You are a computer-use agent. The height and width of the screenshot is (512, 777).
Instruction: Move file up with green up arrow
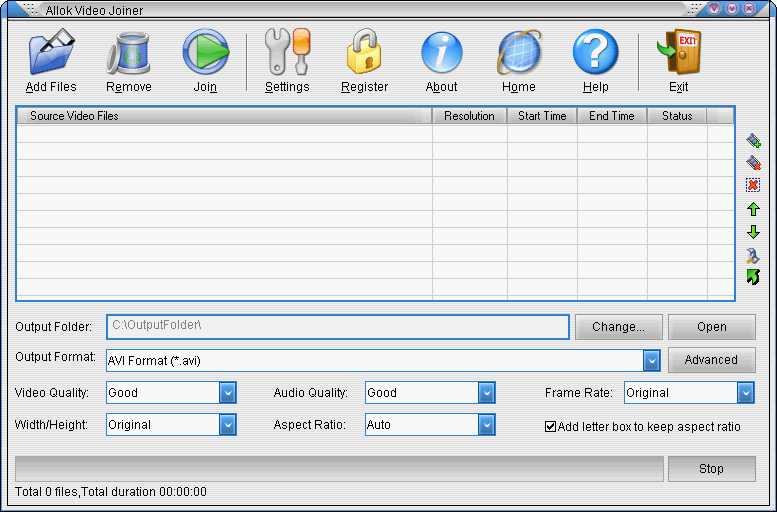coord(753,209)
